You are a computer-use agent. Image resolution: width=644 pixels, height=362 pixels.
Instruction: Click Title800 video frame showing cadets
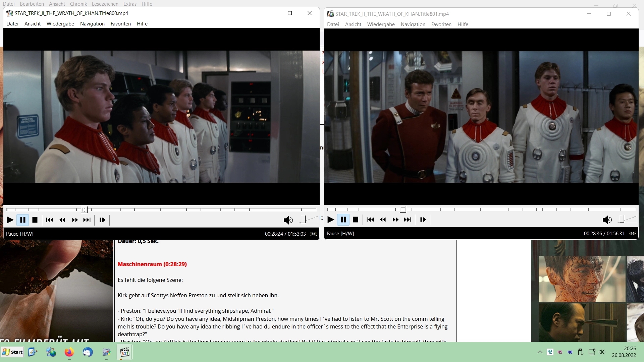point(161,117)
